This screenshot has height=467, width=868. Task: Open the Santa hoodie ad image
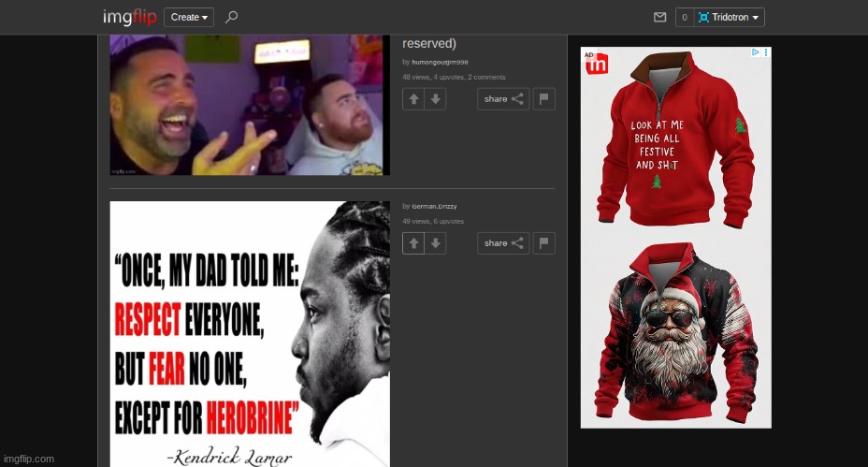click(675, 331)
